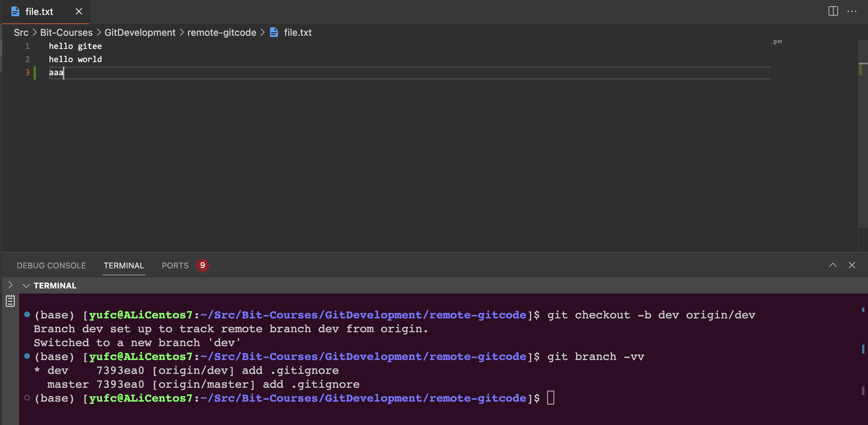The height and width of the screenshot is (425, 868).
Task: Click the GitDevelopment breadcrumb segment
Action: pyautogui.click(x=140, y=32)
